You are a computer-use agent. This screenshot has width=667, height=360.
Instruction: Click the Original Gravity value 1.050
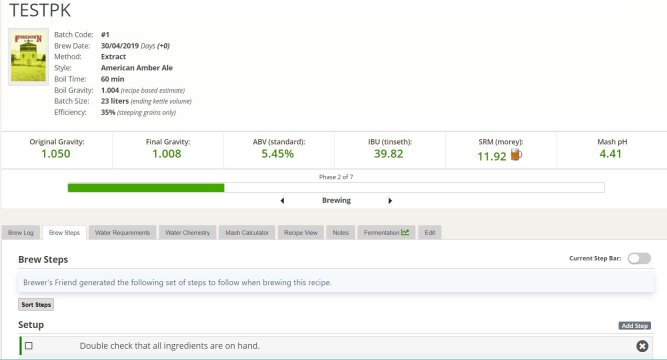tap(56, 154)
